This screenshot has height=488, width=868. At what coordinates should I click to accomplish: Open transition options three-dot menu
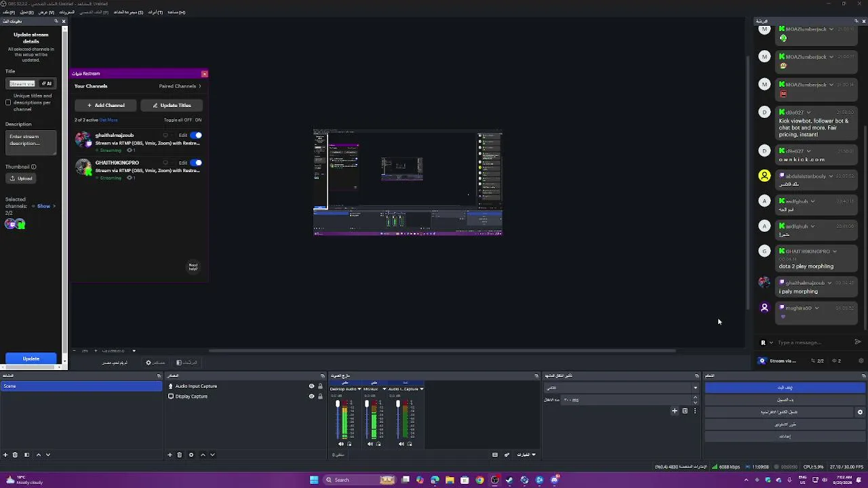point(694,411)
